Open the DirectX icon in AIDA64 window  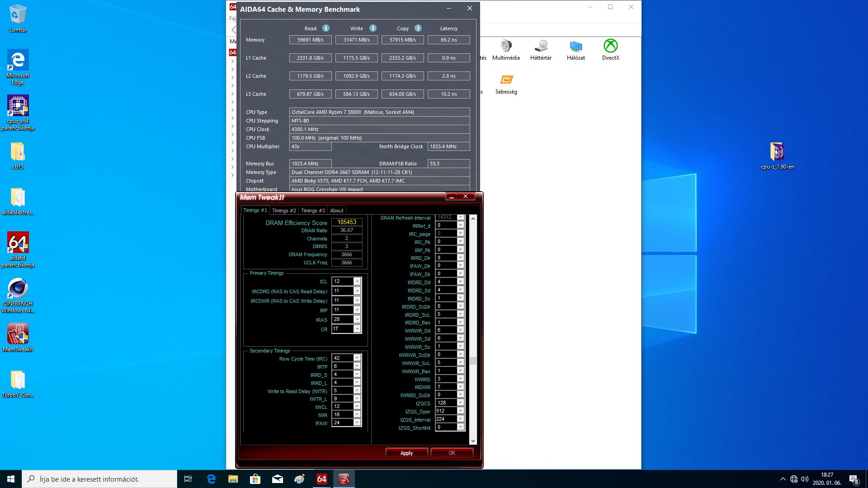[610, 50]
